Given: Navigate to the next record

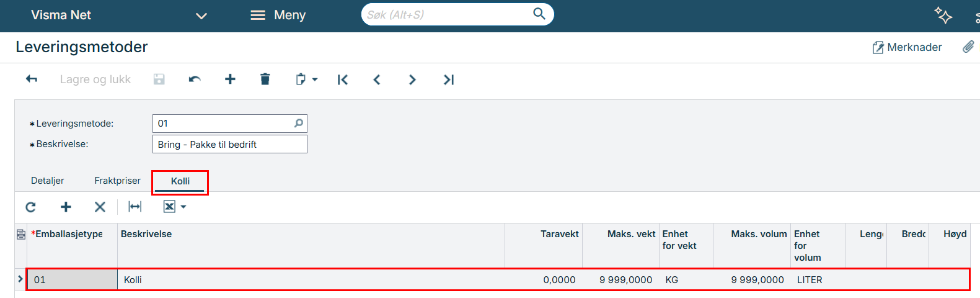Looking at the screenshot, I should (412, 79).
